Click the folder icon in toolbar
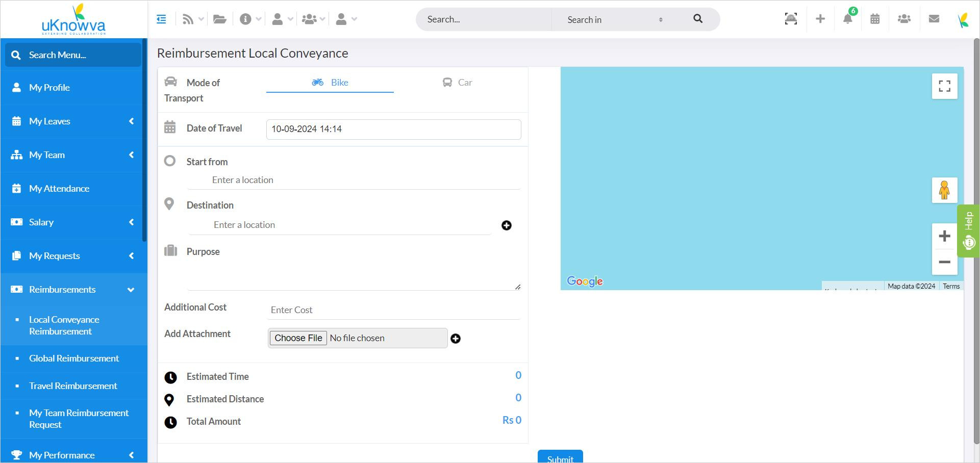 [220, 19]
